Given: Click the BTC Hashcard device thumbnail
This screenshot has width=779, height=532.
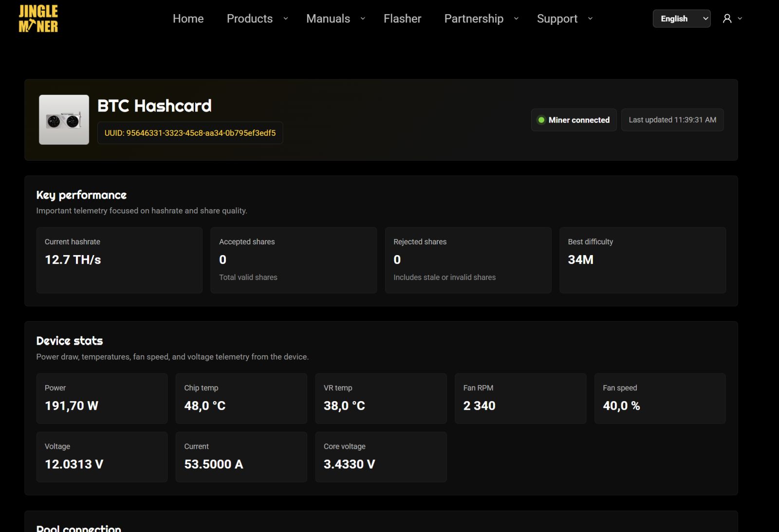Looking at the screenshot, I should (x=64, y=120).
